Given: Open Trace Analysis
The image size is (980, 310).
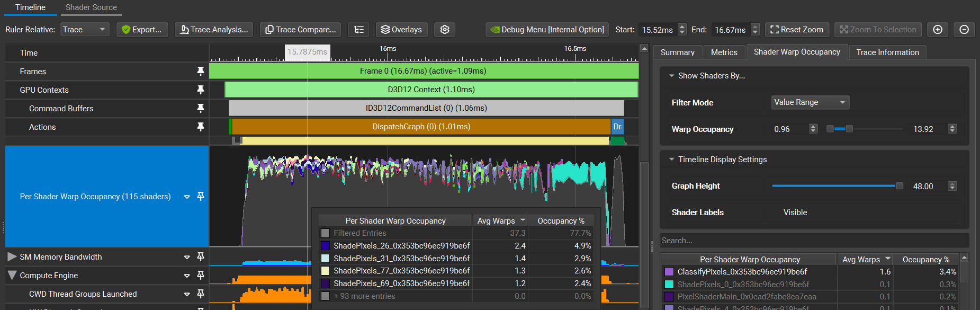Looking at the screenshot, I should [x=214, y=30].
